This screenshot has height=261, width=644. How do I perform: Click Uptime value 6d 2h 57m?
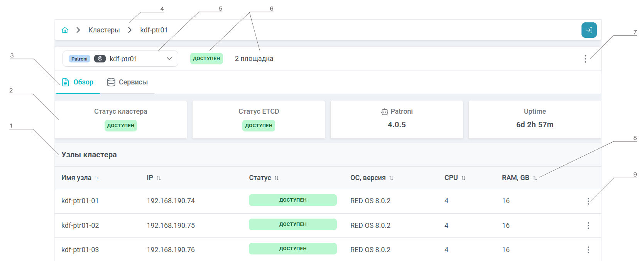(x=535, y=125)
